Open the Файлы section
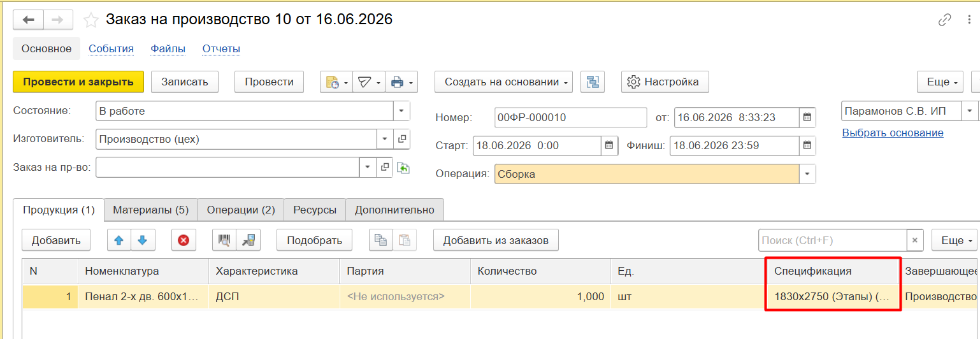The image size is (980, 339). pyautogui.click(x=168, y=48)
